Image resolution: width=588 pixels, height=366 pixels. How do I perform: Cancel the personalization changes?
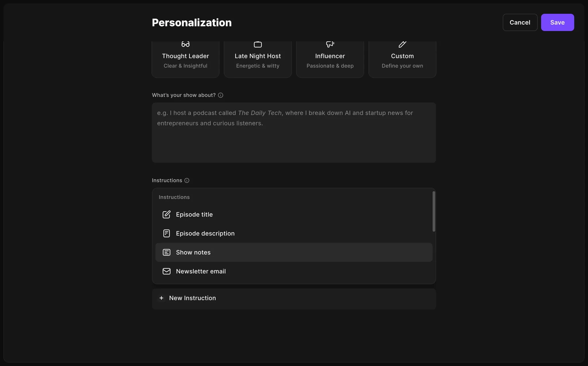[x=520, y=22]
